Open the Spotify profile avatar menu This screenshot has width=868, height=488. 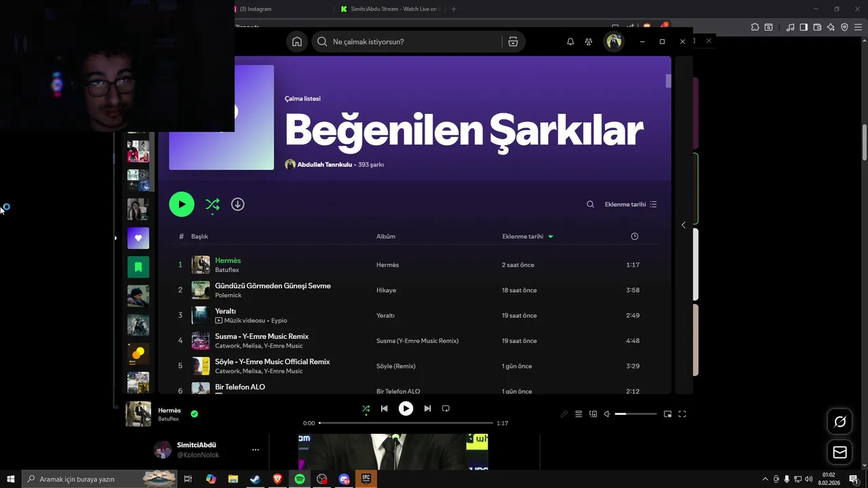614,42
